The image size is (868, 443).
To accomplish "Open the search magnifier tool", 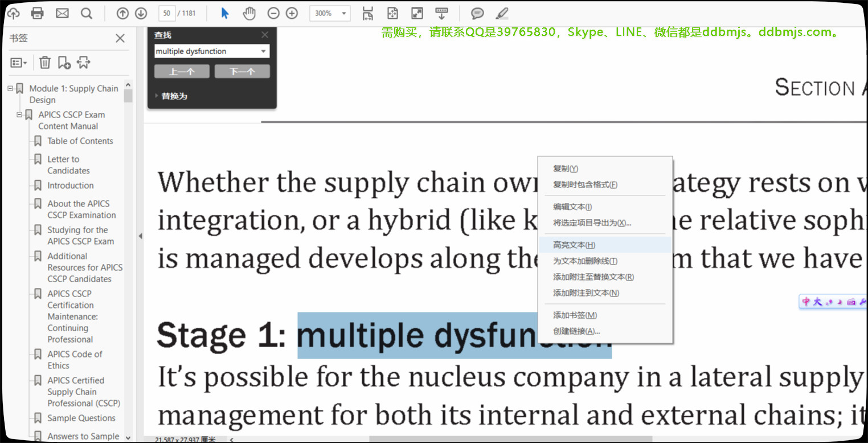I will (87, 13).
